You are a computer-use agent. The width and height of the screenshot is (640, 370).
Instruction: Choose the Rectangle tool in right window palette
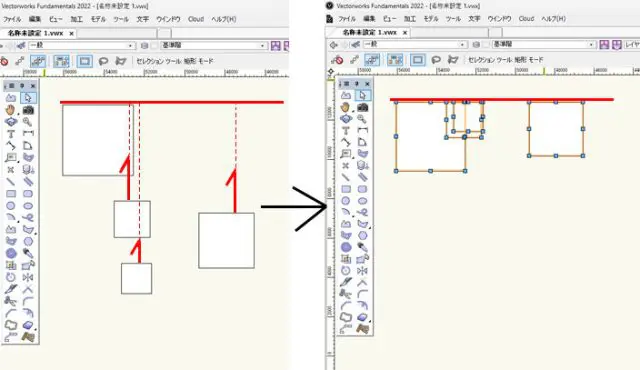346,189
